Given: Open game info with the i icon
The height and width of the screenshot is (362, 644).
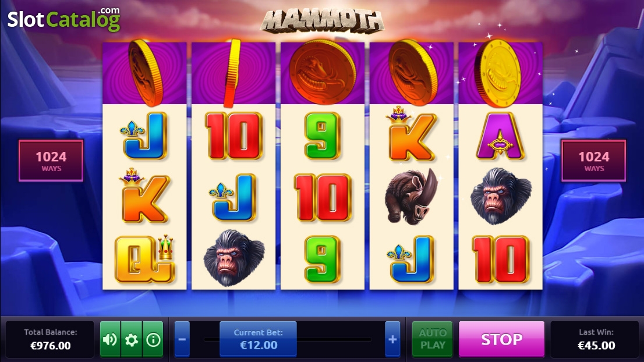Looking at the screenshot, I should [153, 339].
